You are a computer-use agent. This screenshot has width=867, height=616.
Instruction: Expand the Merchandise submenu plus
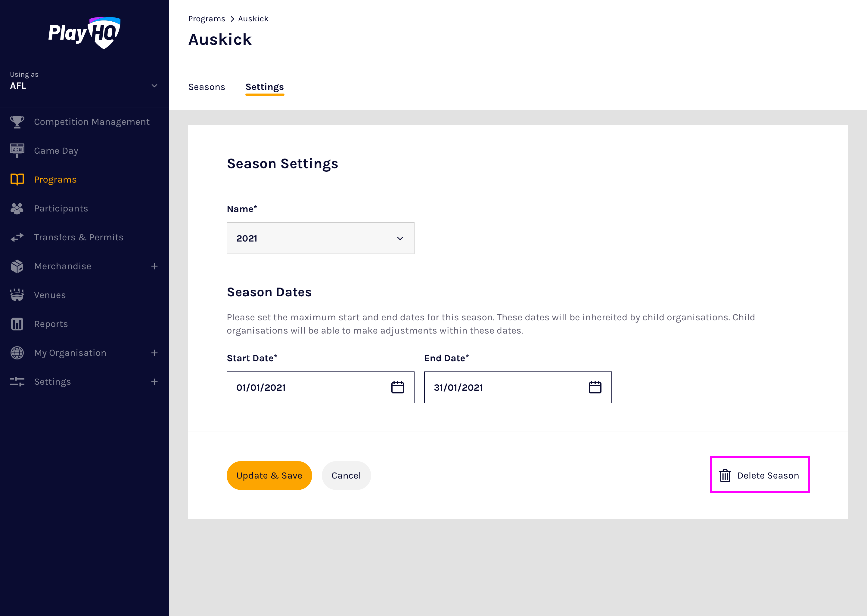[154, 266]
